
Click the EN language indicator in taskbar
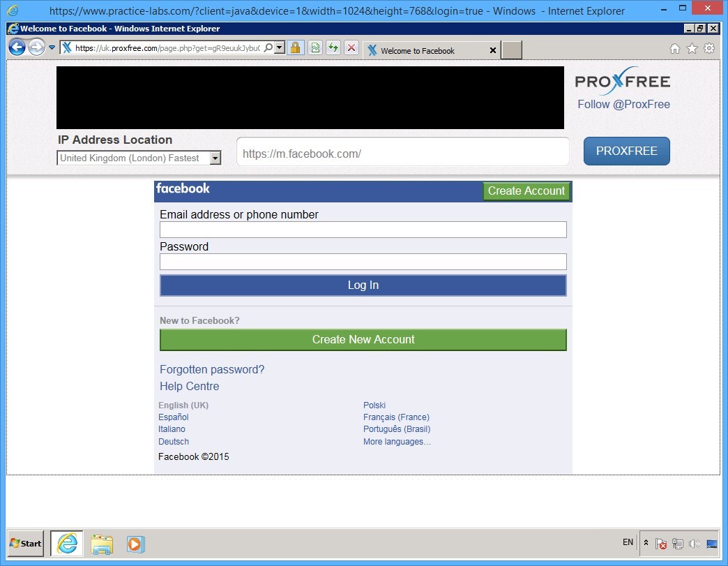(x=627, y=542)
